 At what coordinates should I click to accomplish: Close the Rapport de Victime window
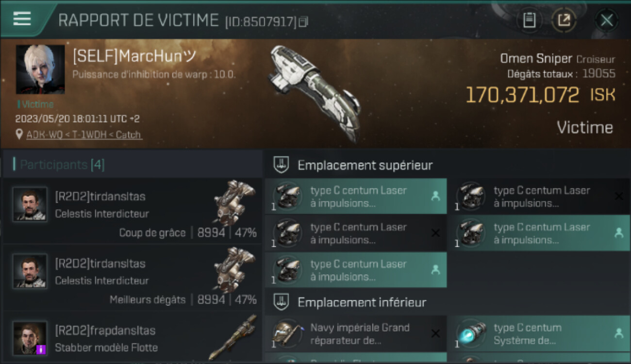[607, 20]
